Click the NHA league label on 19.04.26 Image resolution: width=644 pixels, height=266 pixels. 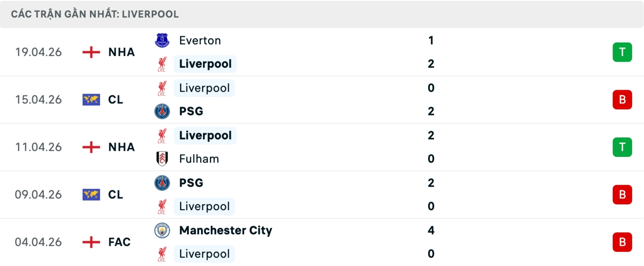(x=121, y=52)
